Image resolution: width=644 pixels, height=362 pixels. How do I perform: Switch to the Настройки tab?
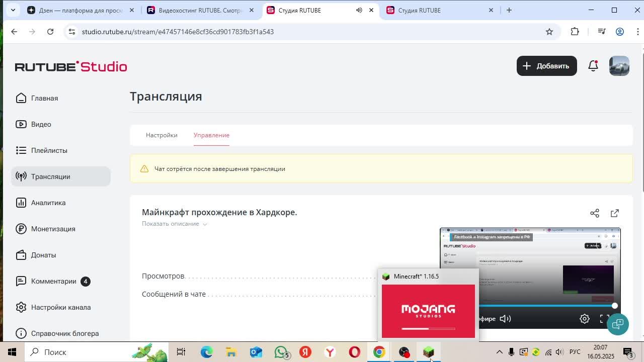(x=162, y=135)
